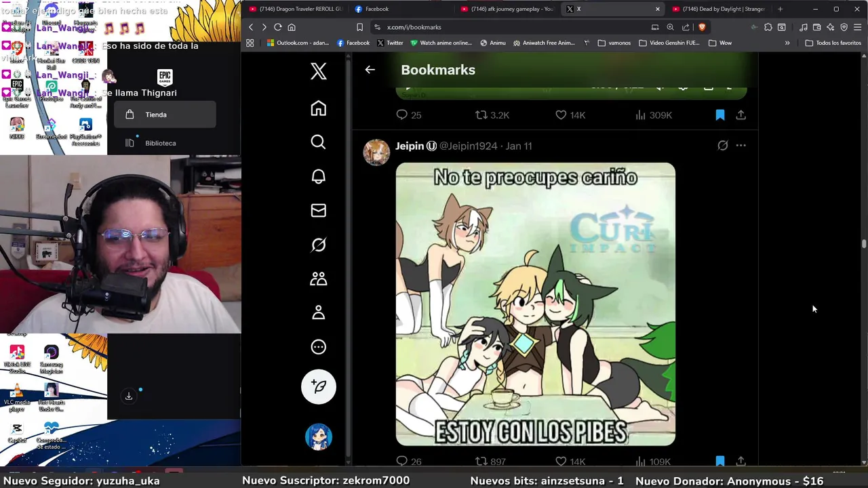Click share icon in address bar

[x=686, y=27]
